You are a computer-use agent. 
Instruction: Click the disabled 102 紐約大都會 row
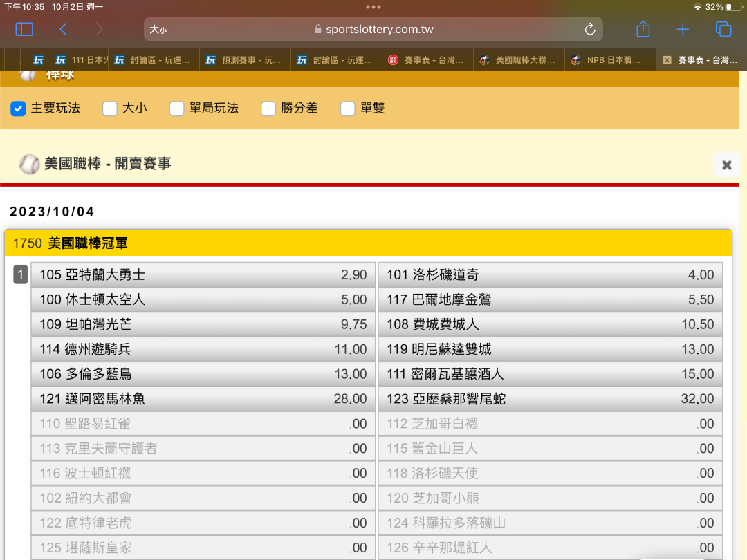(x=203, y=498)
